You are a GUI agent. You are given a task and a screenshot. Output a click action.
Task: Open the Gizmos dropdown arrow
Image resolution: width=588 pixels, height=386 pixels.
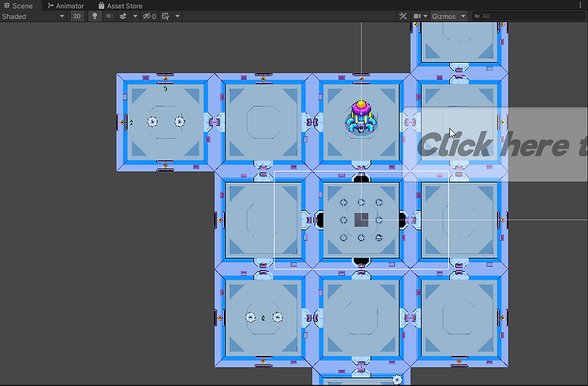pos(463,16)
